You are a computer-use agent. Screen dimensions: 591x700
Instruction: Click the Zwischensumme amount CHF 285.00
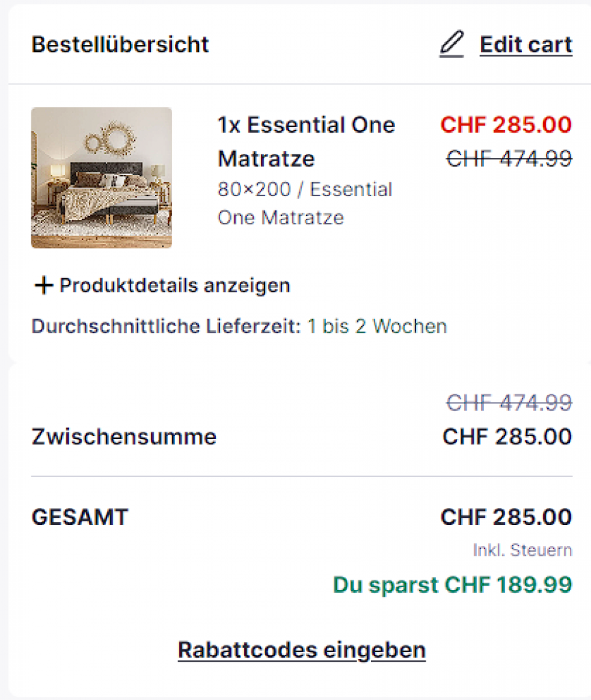507,436
